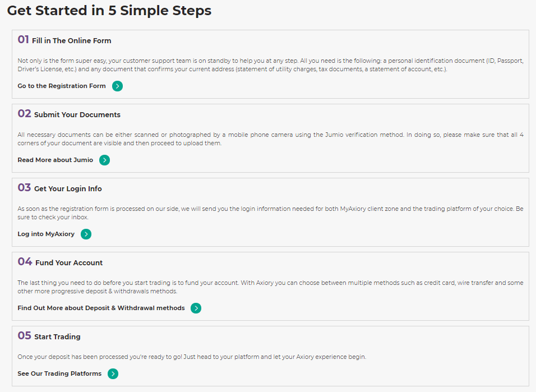Open the Go to the Registration Form link

point(62,86)
